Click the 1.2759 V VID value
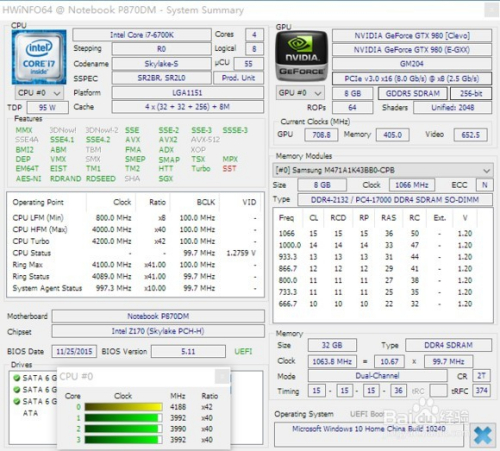The height and width of the screenshot is (451, 500). coord(241,253)
